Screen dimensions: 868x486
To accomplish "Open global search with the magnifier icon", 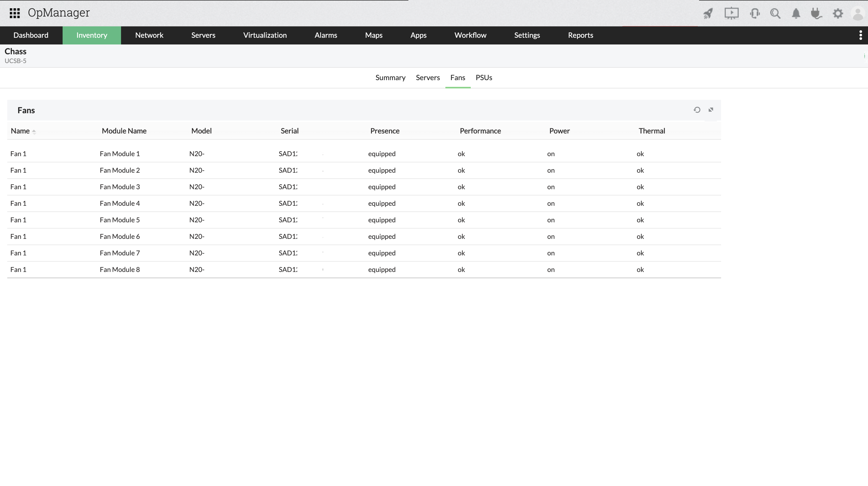I will [x=775, y=13].
